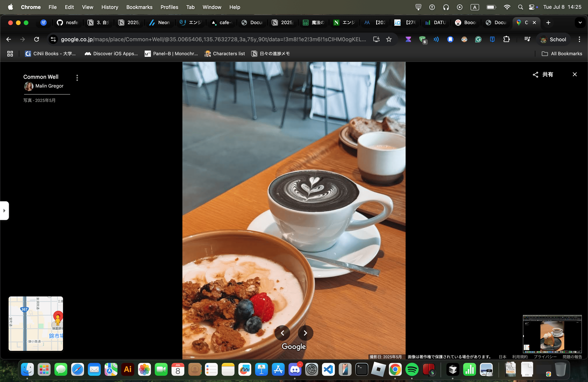Bookmark this page with the star icon

389,39
